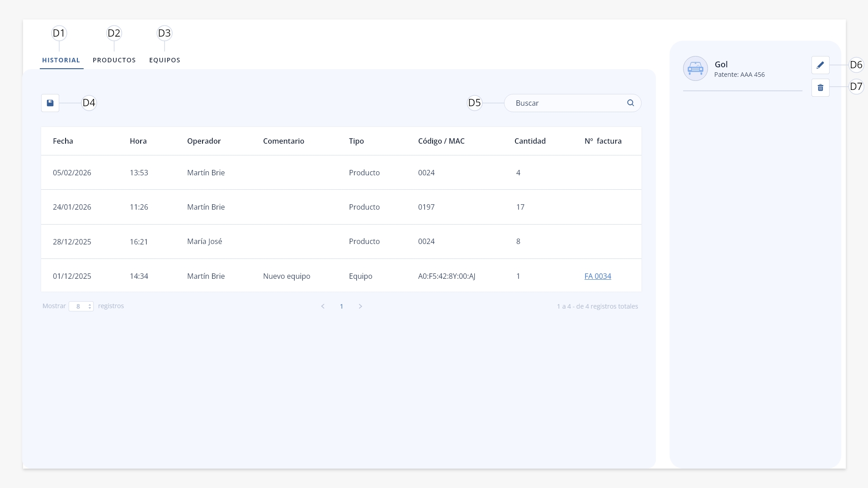Click quantity 8 in María José row
This screenshot has width=868, height=488.
click(x=518, y=241)
